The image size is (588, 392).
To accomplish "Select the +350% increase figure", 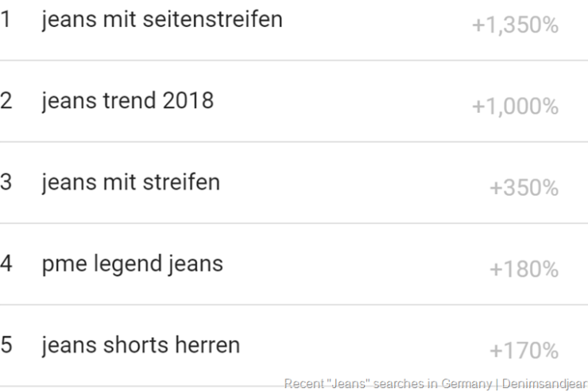I will click(524, 188).
